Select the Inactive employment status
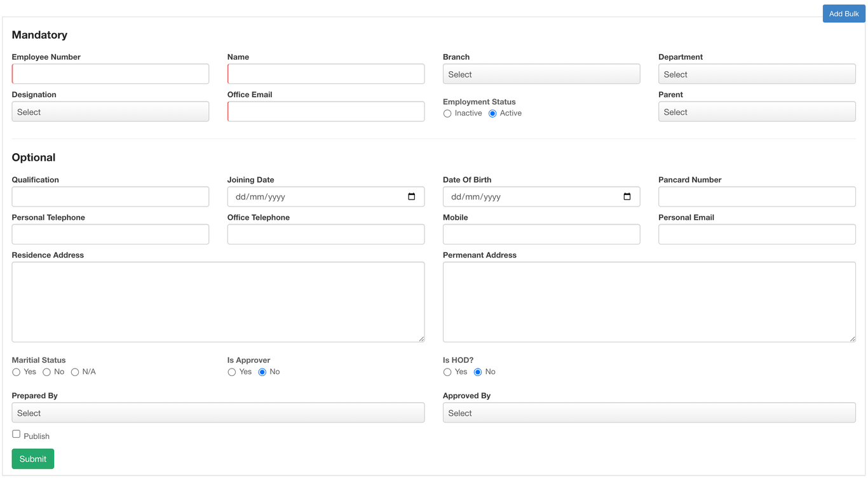868x479 pixels. 447,114
